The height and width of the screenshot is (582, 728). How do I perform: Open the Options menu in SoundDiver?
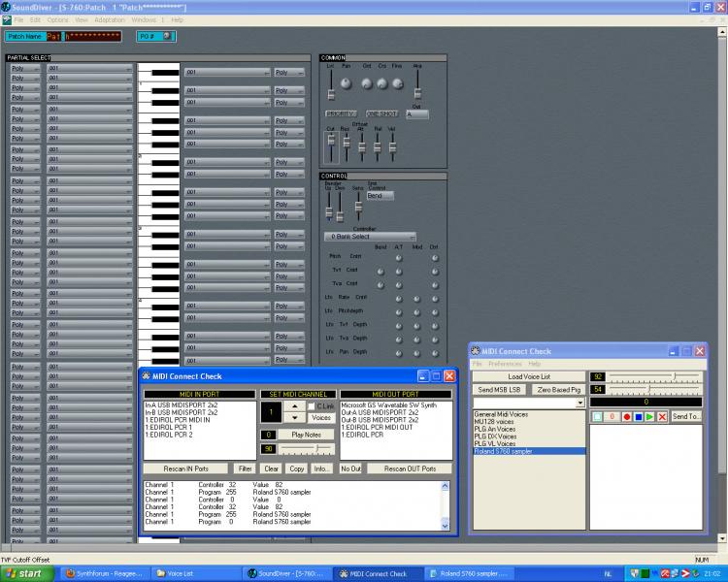tap(57, 20)
